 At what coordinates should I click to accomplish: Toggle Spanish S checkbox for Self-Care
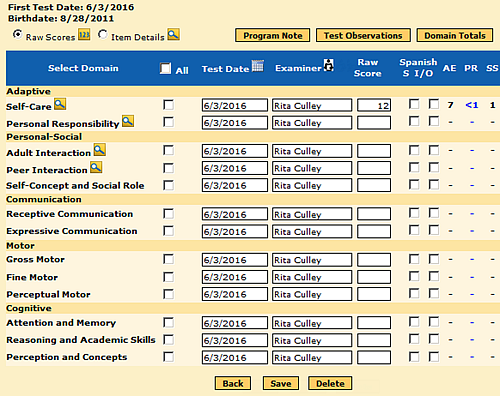coord(414,104)
